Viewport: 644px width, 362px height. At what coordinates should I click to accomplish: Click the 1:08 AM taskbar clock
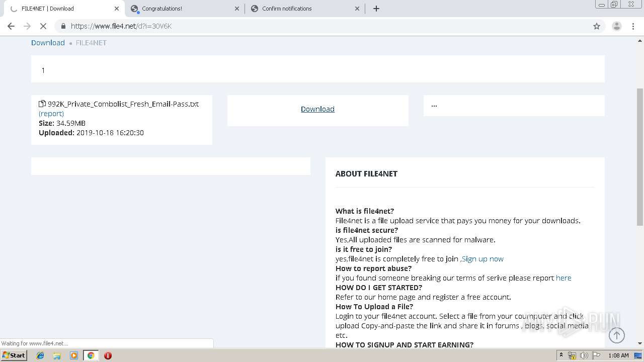tap(618, 355)
